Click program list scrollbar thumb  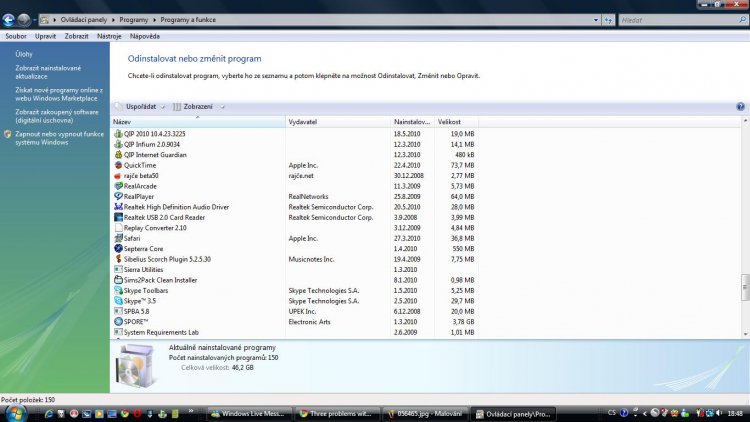pyautogui.click(x=745, y=287)
